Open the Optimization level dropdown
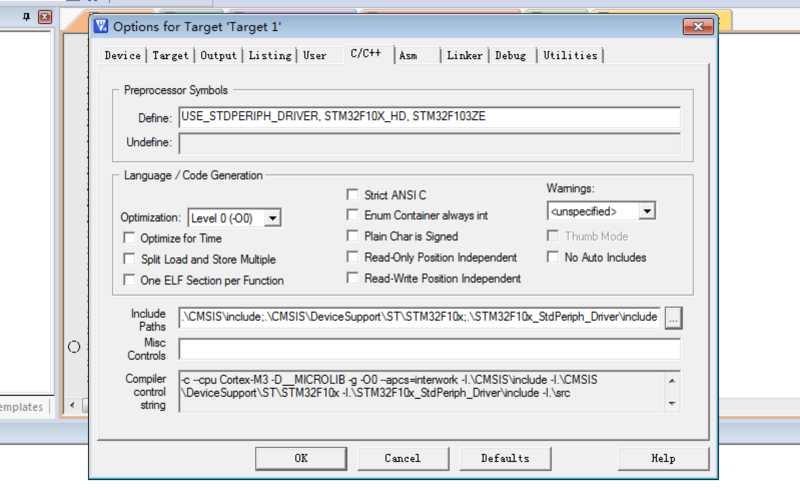 [x=272, y=217]
